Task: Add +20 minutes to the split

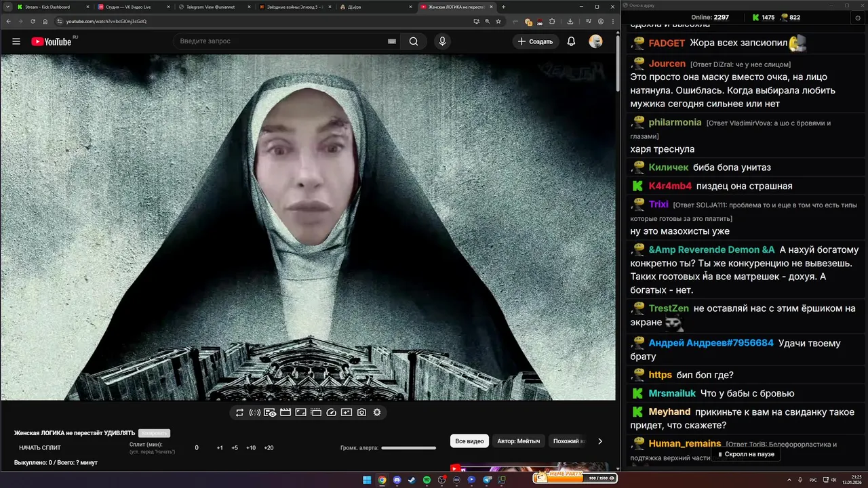Action: click(269, 448)
